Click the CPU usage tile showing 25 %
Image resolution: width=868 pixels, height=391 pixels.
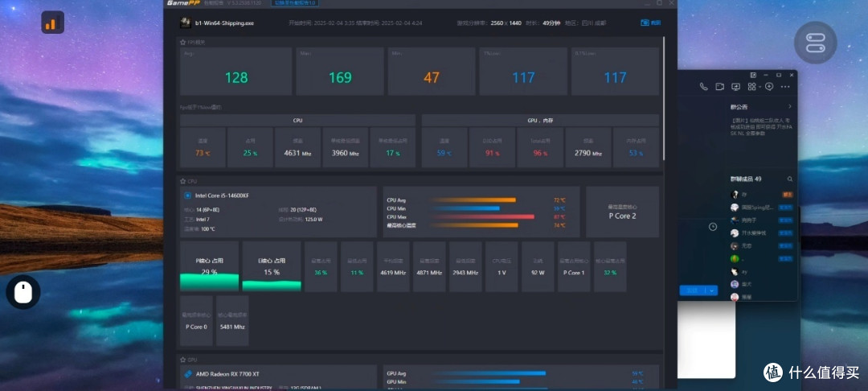coord(250,147)
